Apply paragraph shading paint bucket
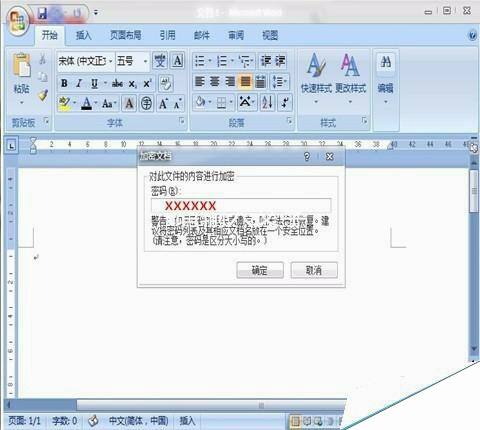Image resolution: width=480 pixels, height=430 pixels. pyautogui.click(x=201, y=103)
